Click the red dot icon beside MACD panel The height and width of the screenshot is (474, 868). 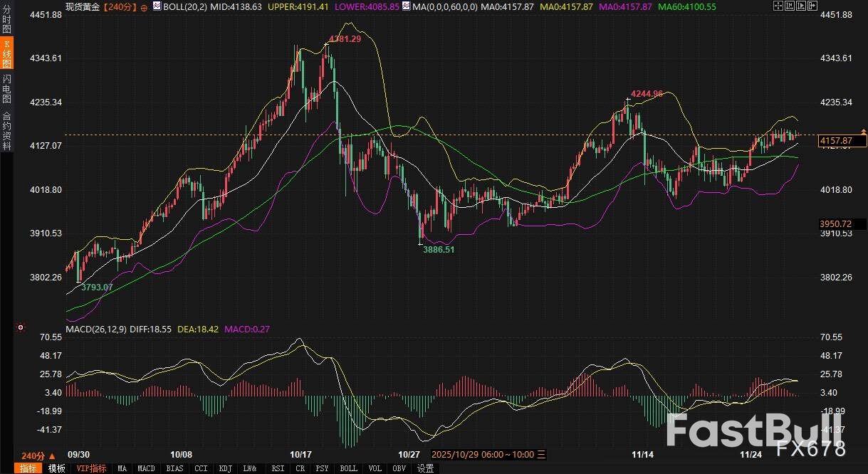tap(20, 328)
